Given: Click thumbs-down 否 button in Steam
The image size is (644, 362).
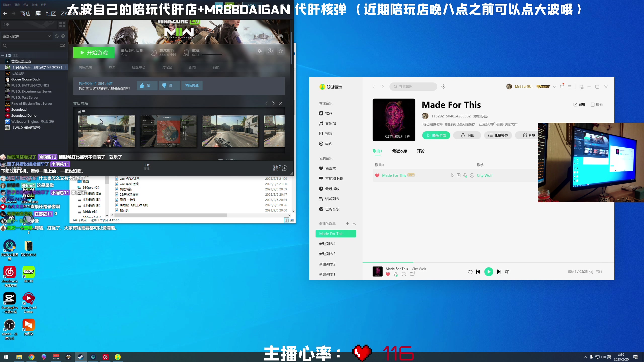Looking at the screenshot, I should click(x=169, y=85).
